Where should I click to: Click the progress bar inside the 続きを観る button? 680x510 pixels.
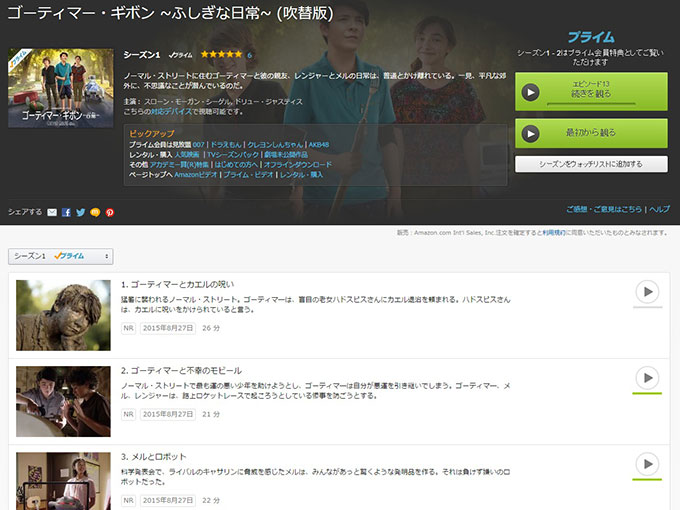click(591, 104)
